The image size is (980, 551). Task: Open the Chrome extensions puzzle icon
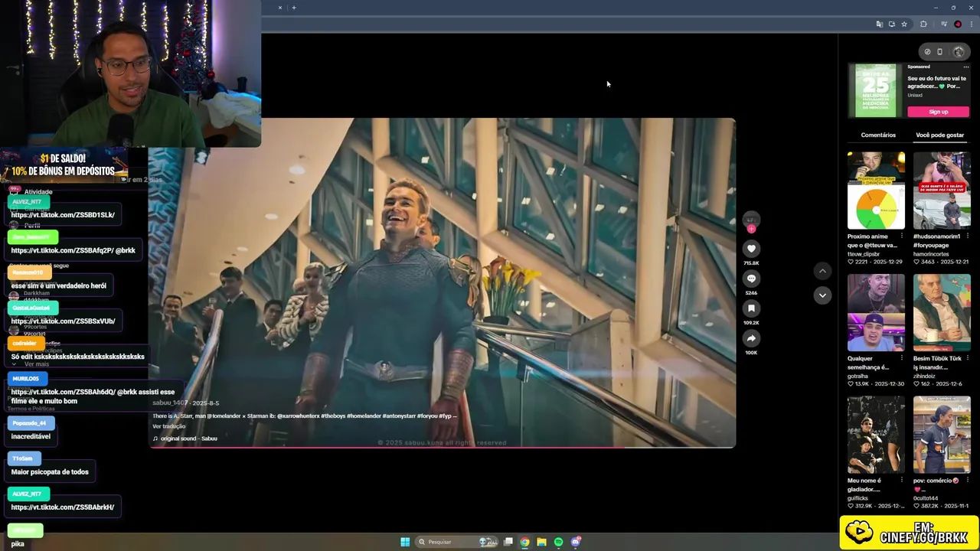(x=923, y=24)
